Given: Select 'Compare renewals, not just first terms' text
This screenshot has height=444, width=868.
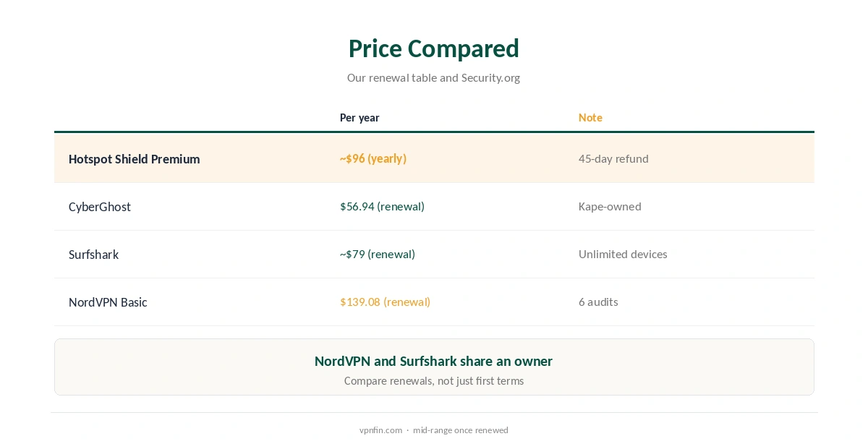Looking at the screenshot, I should pyautogui.click(x=433, y=381).
